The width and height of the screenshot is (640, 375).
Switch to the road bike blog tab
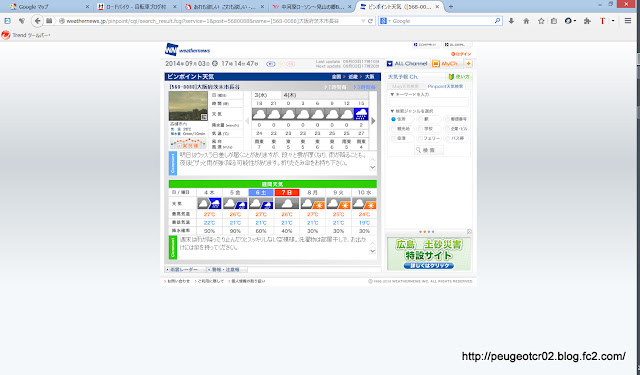click(137, 7)
